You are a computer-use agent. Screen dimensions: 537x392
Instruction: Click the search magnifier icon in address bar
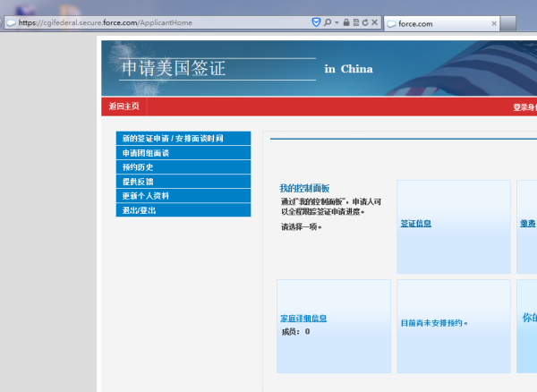click(327, 22)
